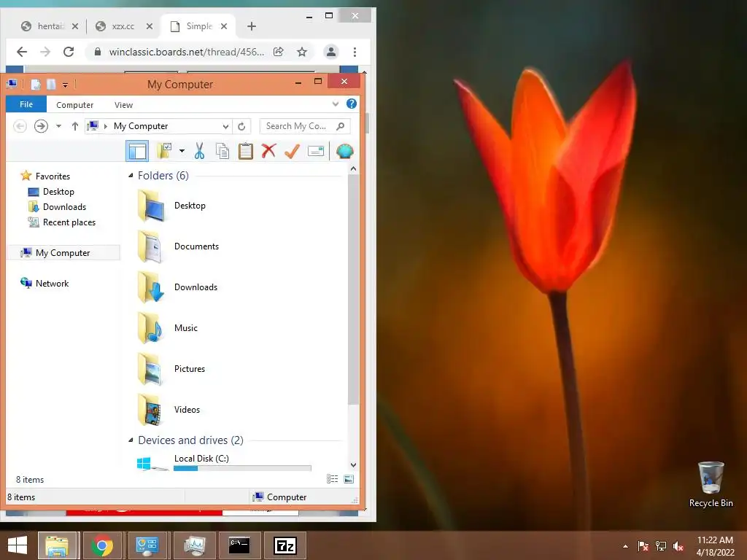Open Chrome from the taskbar
The height and width of the screenshot is (560, 747).
102,545
